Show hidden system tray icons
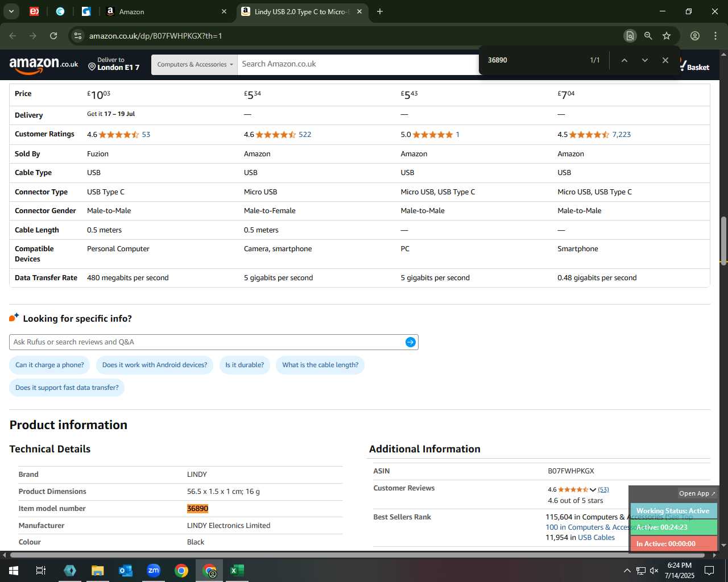728x582 pixels. [x=627, y=571]
